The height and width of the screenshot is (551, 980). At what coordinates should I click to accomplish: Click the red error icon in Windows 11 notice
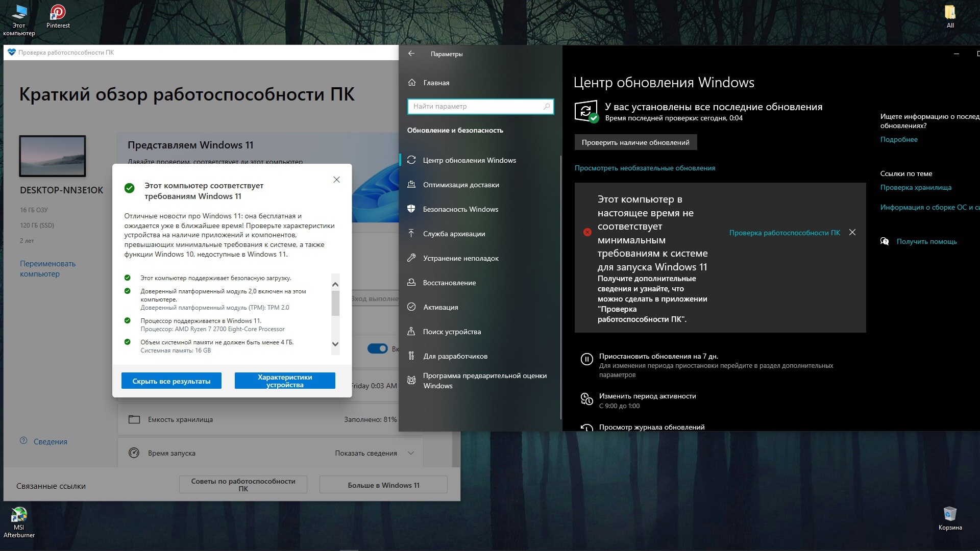click(587, 232)
